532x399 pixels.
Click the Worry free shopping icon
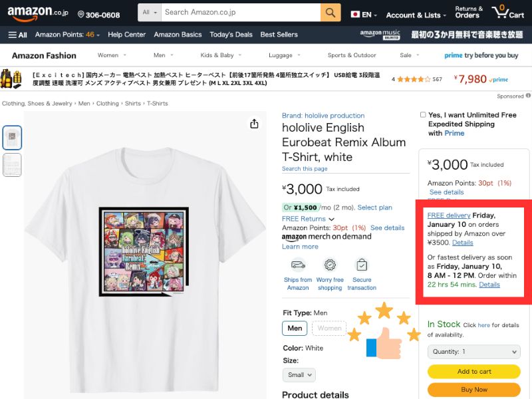pos(330,265)
